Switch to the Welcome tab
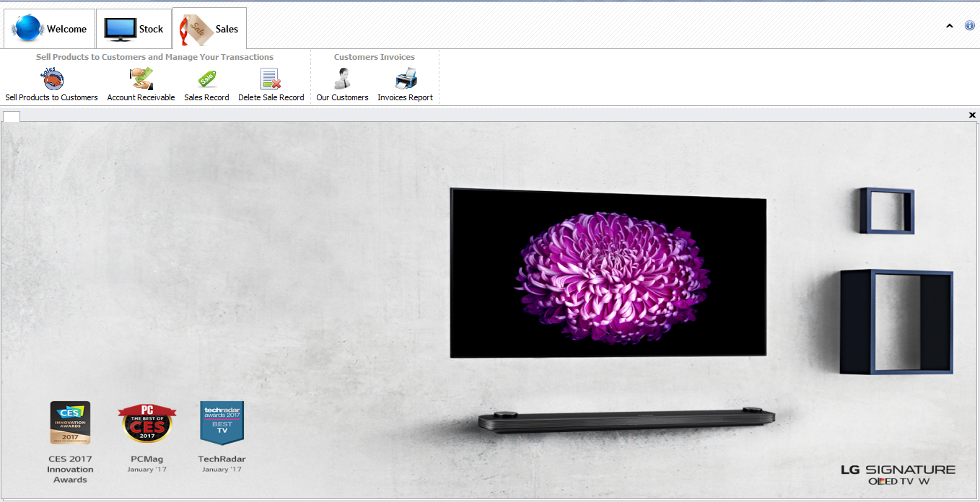 pos(49,29)
